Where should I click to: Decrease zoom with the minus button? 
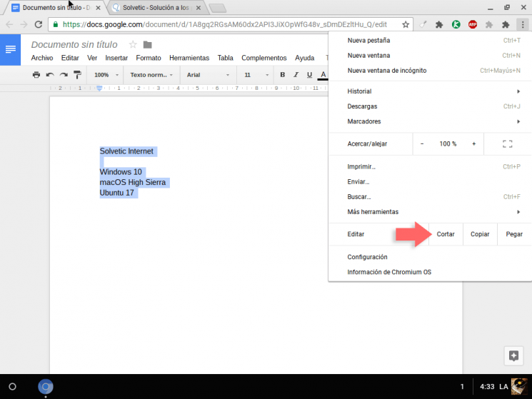[x=422, y=143]
